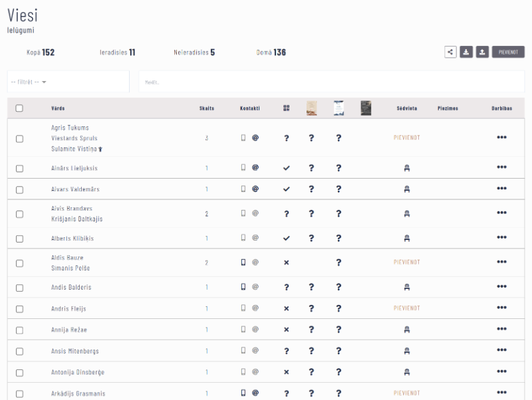Viewport: 532px width, 400px height.
Task: Sort by the Vārds column header
Action: (x=58, y=108)
